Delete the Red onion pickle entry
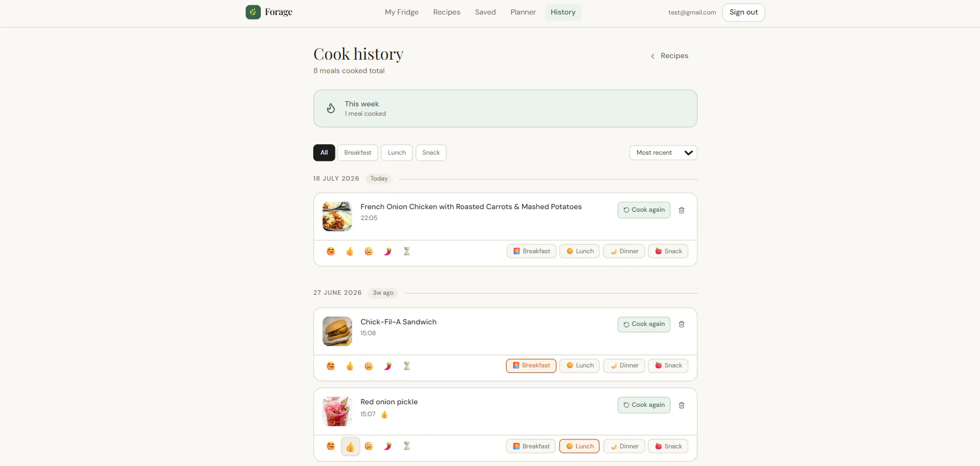 pos(681,405)
